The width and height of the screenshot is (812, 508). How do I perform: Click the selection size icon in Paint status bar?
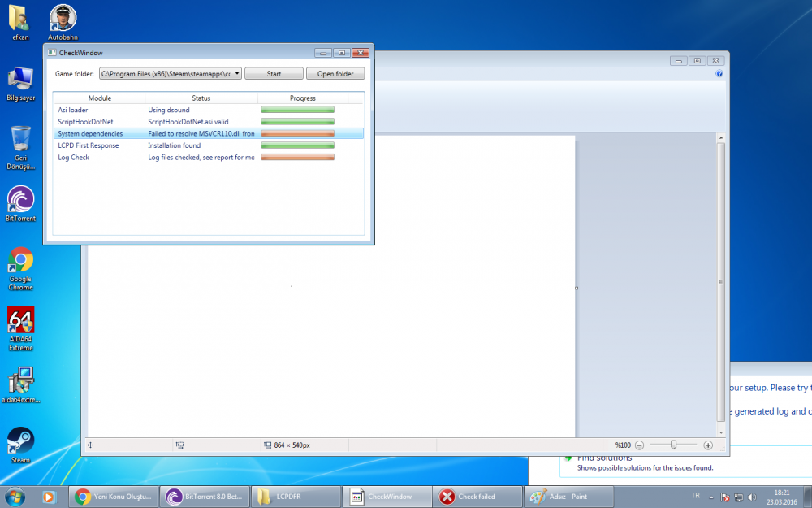[179, 445]
